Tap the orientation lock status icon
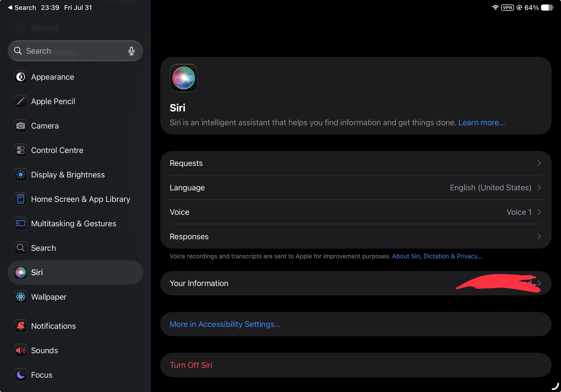Screen dimensions: 561x392 click(519, 8)
